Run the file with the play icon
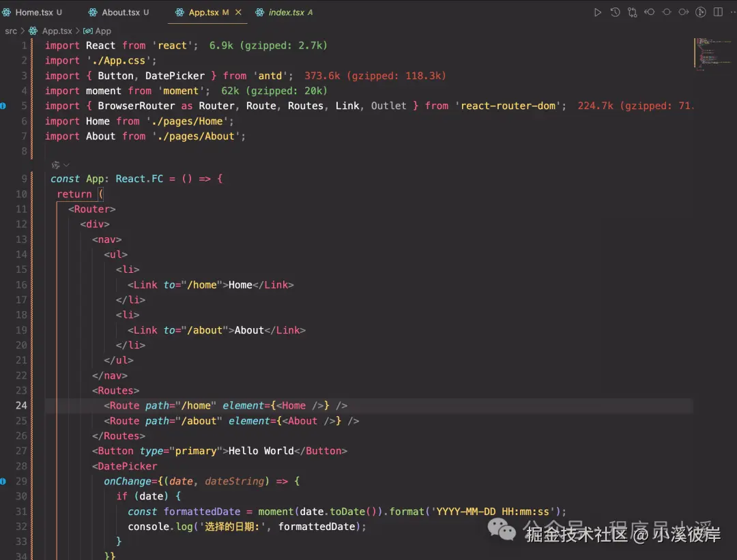The width and height of the screenshot is (737, 560). (597, 12)
